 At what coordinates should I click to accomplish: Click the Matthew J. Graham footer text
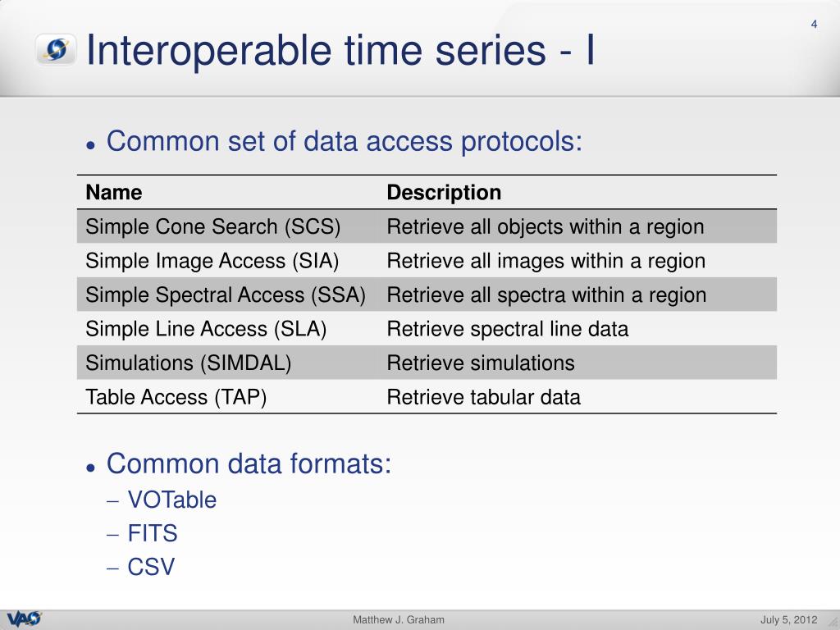pos(399,620)
